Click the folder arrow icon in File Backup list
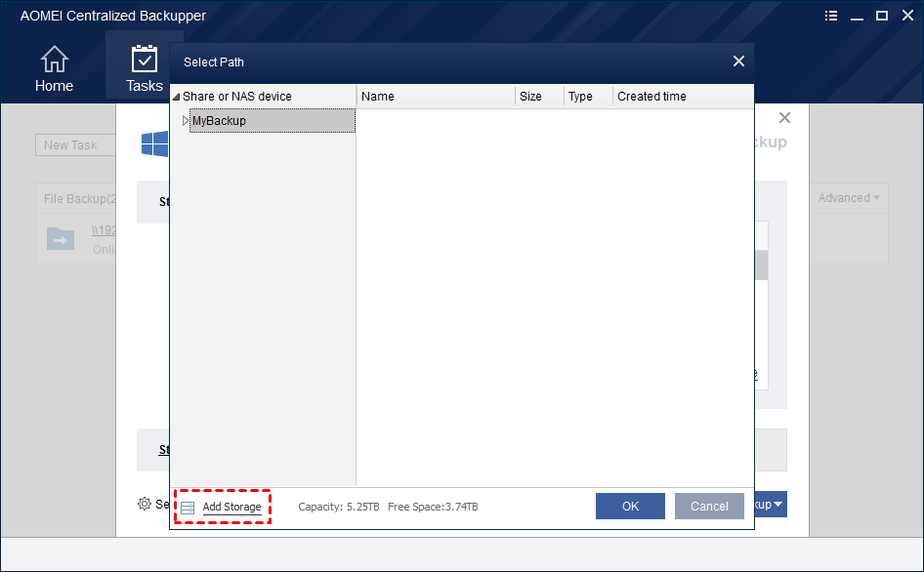This screenshot has height=572, width=924. point(61,238)
